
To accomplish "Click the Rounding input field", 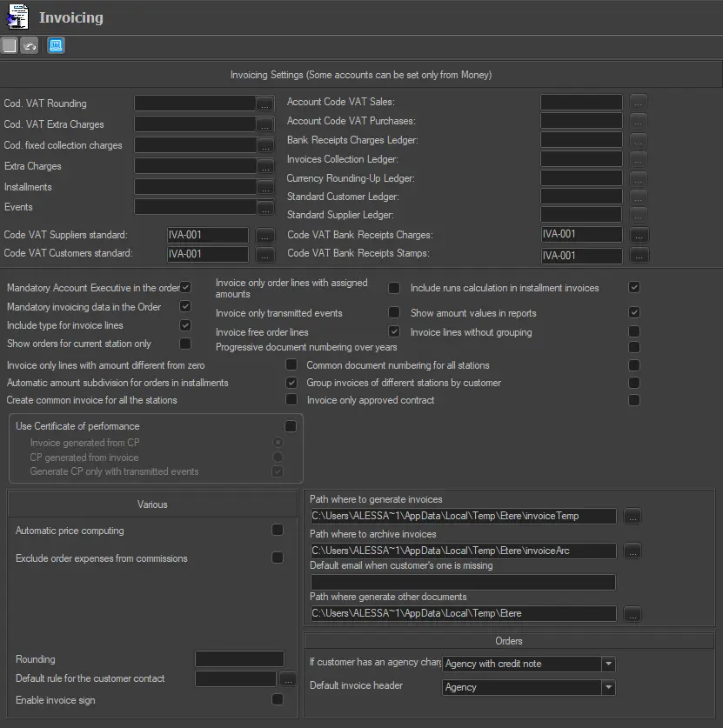I will coord(239,659).
